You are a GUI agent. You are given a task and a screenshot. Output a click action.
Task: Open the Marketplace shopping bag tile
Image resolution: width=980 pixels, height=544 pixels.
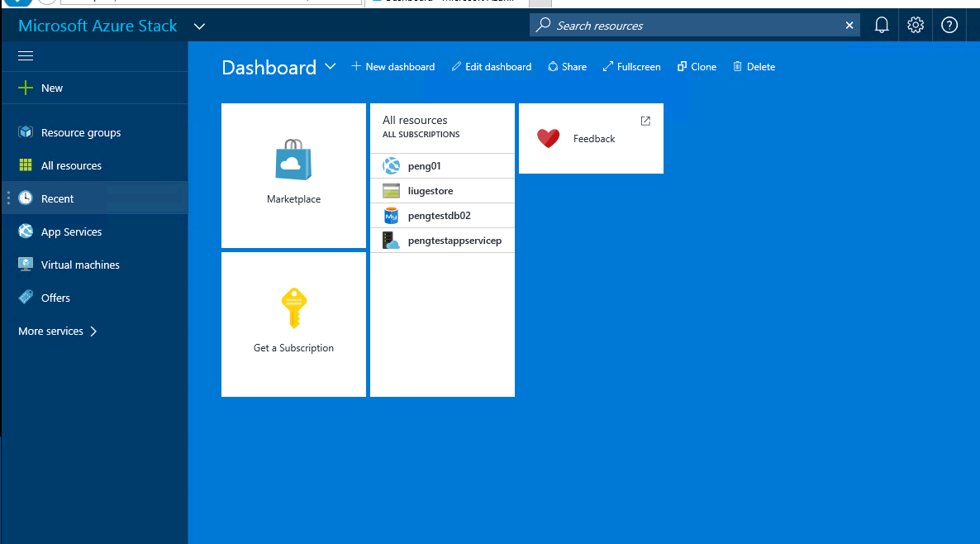[x=293, y=176]
